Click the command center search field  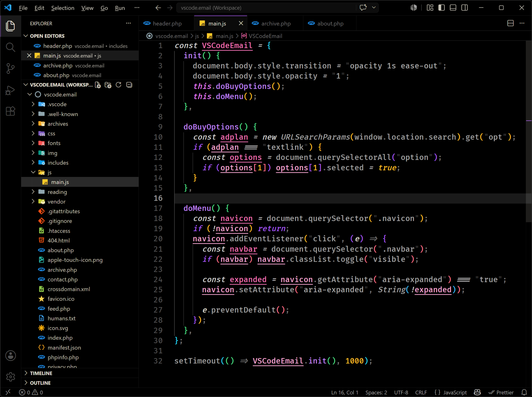(266, 8)
